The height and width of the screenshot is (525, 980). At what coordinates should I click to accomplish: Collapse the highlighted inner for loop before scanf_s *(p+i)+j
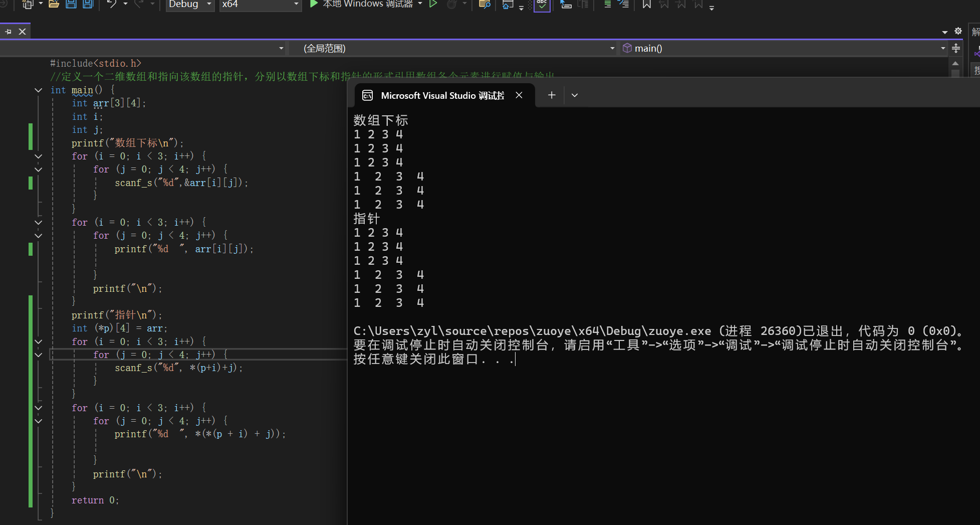[x=39, y=355]
